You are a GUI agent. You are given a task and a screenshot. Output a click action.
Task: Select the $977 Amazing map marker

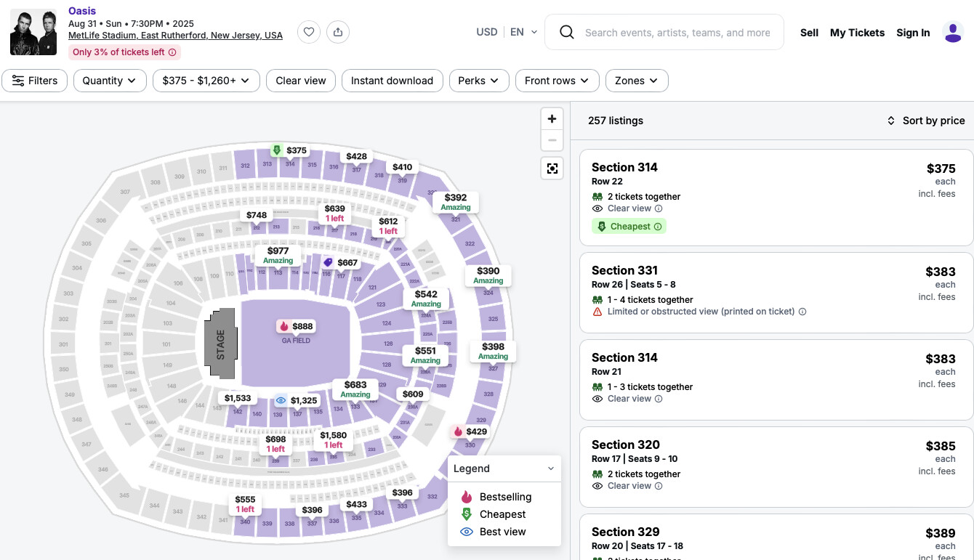[x=278, y=256]
